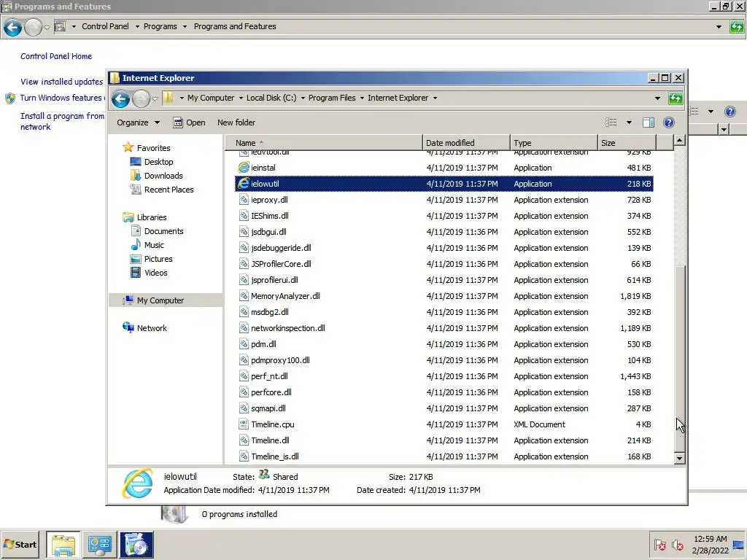Click the file list scrollbar thumb
This screenshot has width=747, height=560.
tap(680, 357)
